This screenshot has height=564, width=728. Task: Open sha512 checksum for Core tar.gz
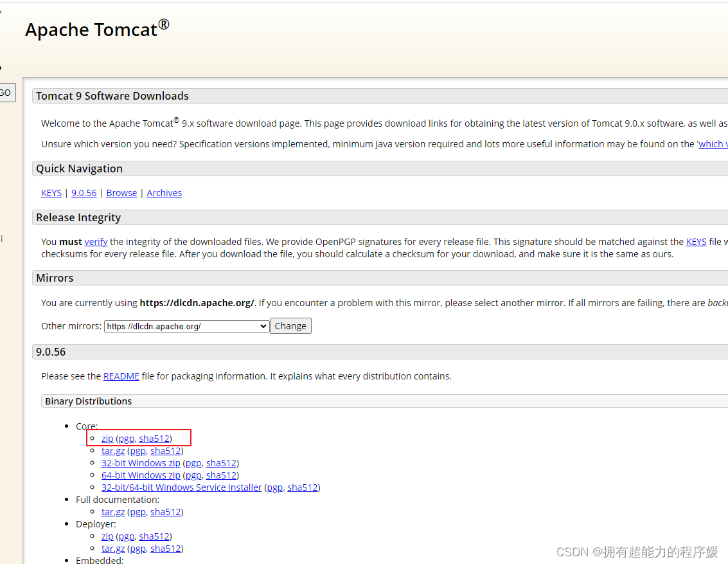166,451
